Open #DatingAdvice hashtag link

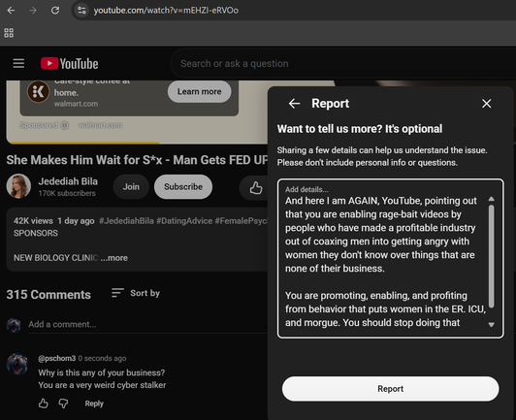pos(184,221)
